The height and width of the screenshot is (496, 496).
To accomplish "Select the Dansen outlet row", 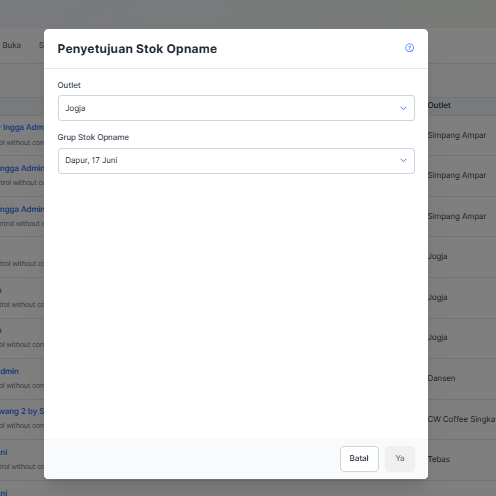I will 442,378.
